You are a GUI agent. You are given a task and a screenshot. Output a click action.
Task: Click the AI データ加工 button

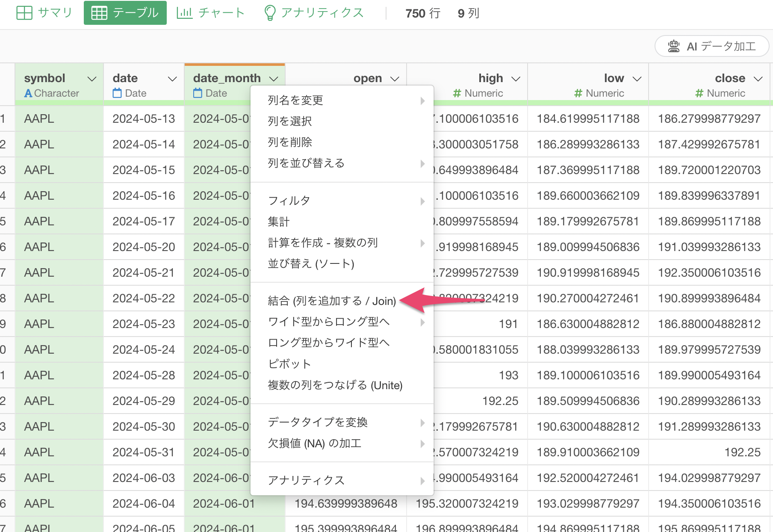[x=712, y=46]
